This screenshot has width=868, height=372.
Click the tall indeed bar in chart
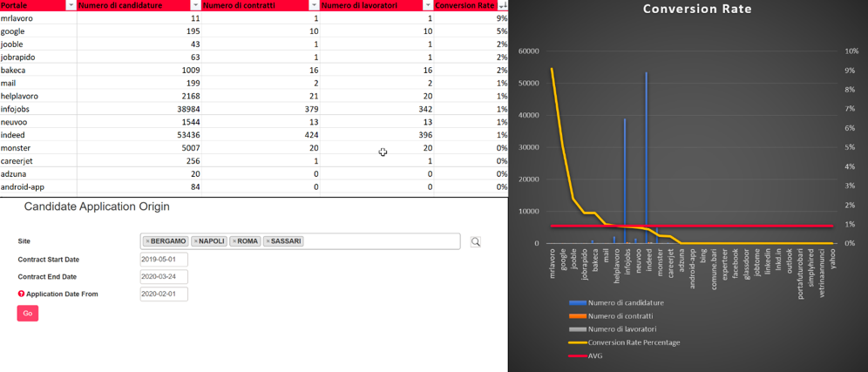[x=646, y=158]
